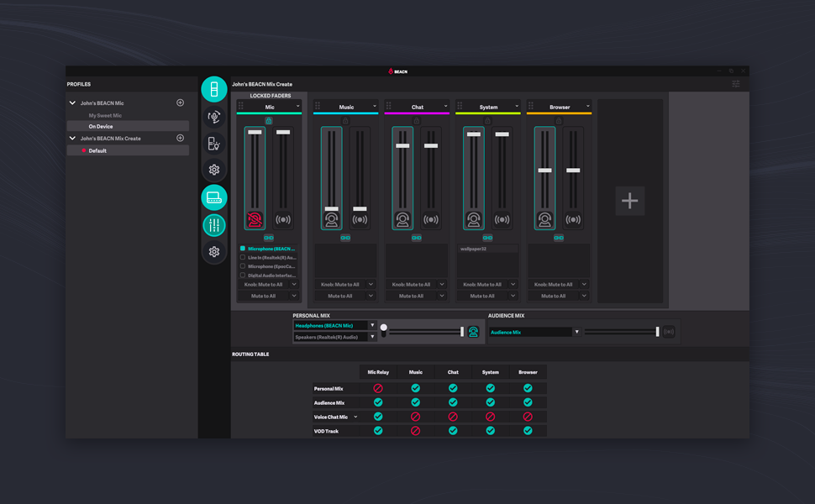Open the BEACN Mic device icon in sidebar
This screenshot has height=504, width=815.
pyautogui.click(x=214, y=89)
